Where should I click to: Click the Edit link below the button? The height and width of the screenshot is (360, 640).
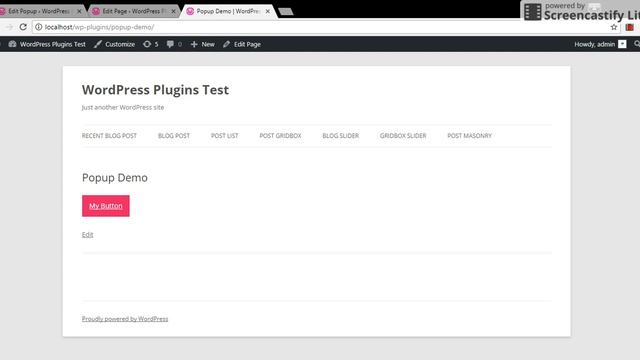click(87, 234)
